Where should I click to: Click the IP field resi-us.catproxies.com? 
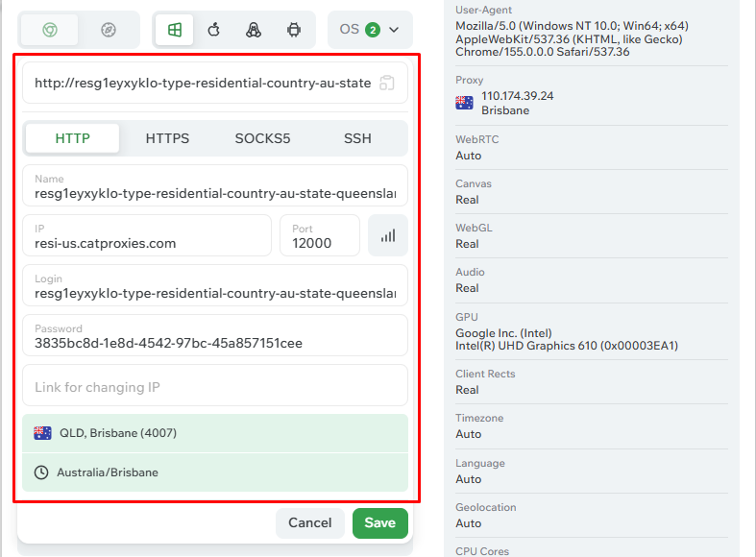(147, 235)
